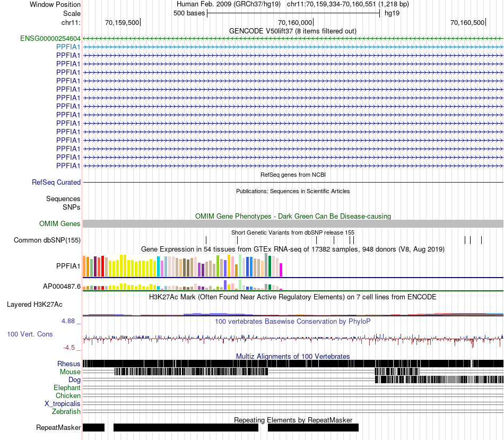Viewport: 504px width, 440px height.
Task: Click the tall dark gray bar in PPFIA1 expression chart
Action: (x=266, y=265)
